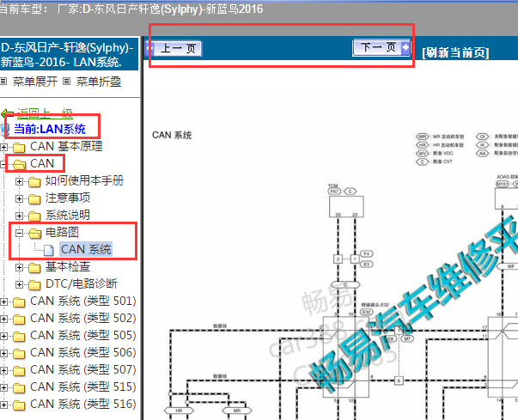Collapse the CAN folder tree node
The height and width of the screenshot is (420, 518).
tap(3, 164)
